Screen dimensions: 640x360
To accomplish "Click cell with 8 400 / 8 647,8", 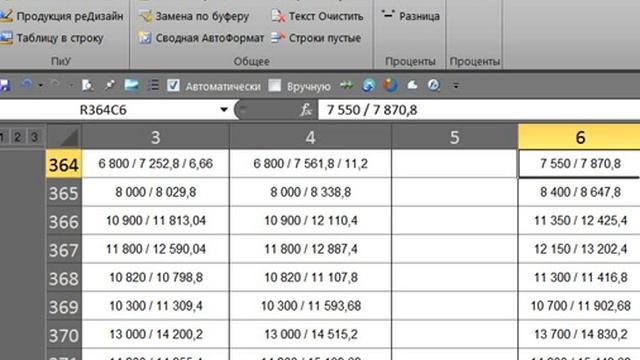I will point(580,192).
